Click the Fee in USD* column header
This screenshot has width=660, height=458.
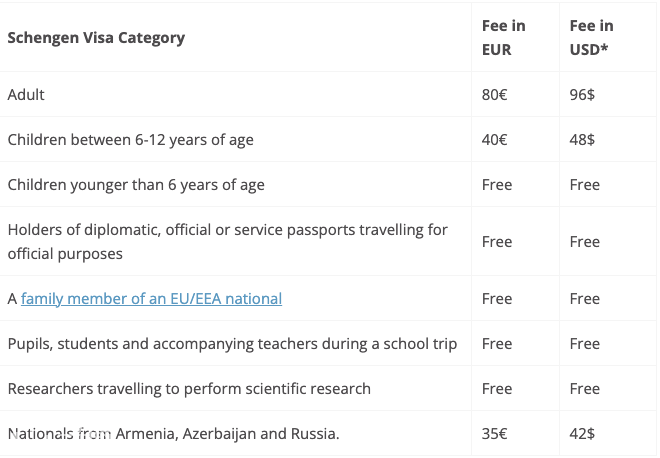coord(591,38)
